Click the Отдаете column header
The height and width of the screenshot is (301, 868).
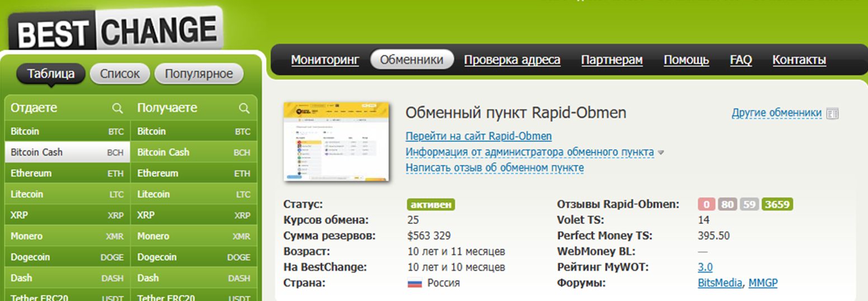tap(34, 108)
